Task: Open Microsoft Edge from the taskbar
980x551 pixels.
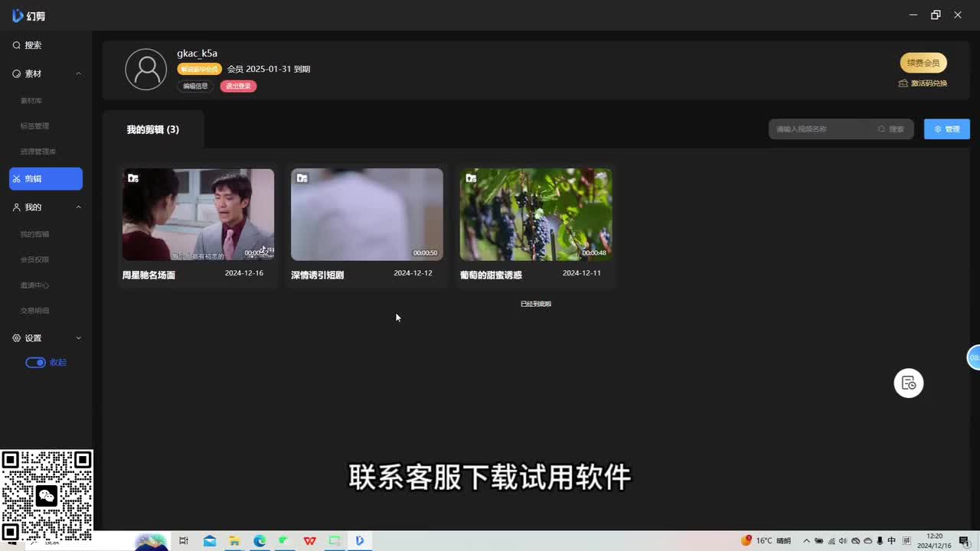Action: point(260,541)
